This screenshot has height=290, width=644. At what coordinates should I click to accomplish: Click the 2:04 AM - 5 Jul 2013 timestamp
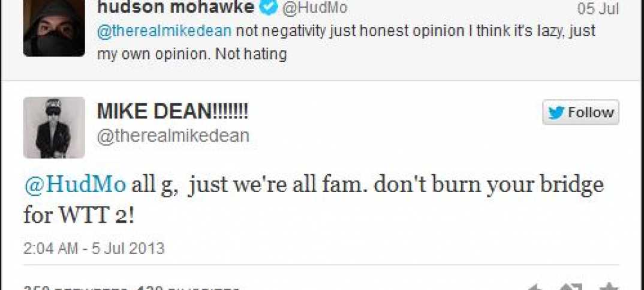(x=94, y=249)
